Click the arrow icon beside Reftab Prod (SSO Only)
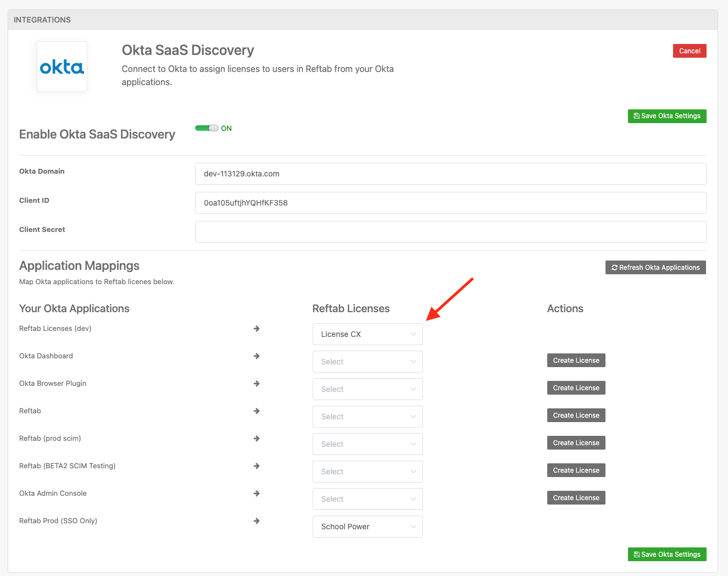 [x=257, y=521]
